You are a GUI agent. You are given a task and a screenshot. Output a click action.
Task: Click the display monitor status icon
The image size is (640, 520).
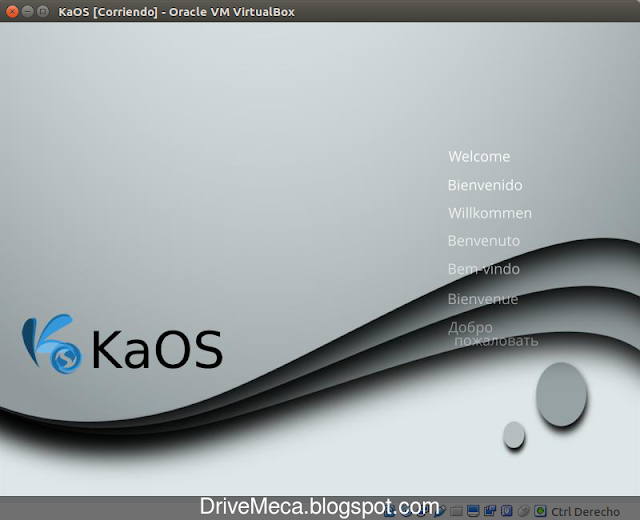(x=473, y=510)
